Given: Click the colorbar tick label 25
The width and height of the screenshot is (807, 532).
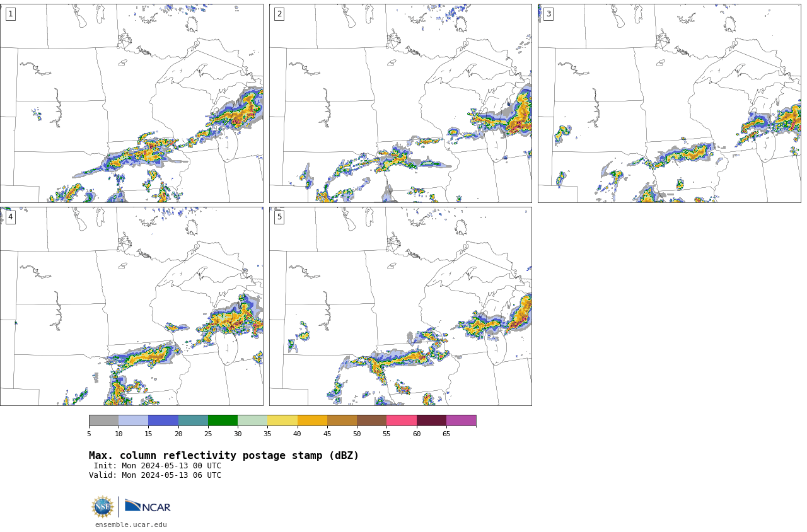Looking at the screenshot, I should coord(208,434).
